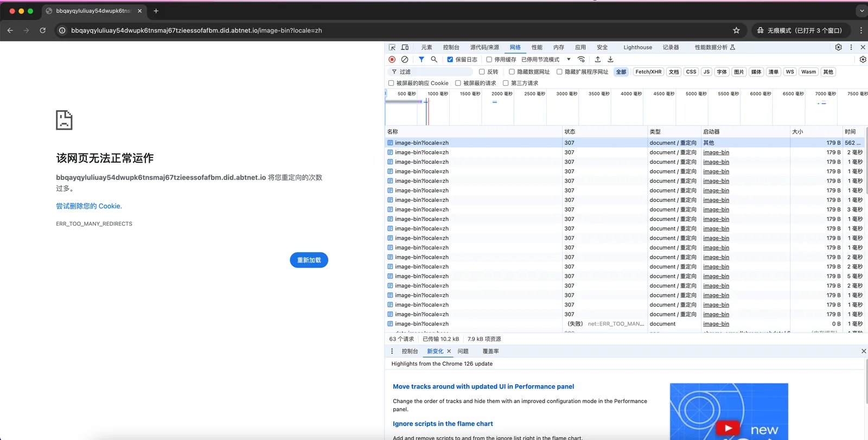Screen dimensions: 868x440
Task: Stop recording network log
Action: tap(392, 59)
